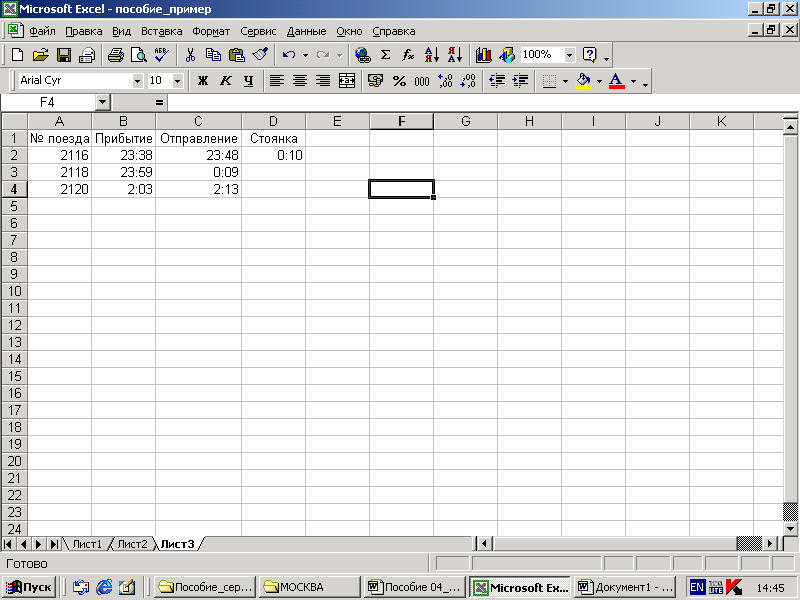Screen dimensions: 800x600
Task: Cut selection with scissors icon
Action: 190,55
